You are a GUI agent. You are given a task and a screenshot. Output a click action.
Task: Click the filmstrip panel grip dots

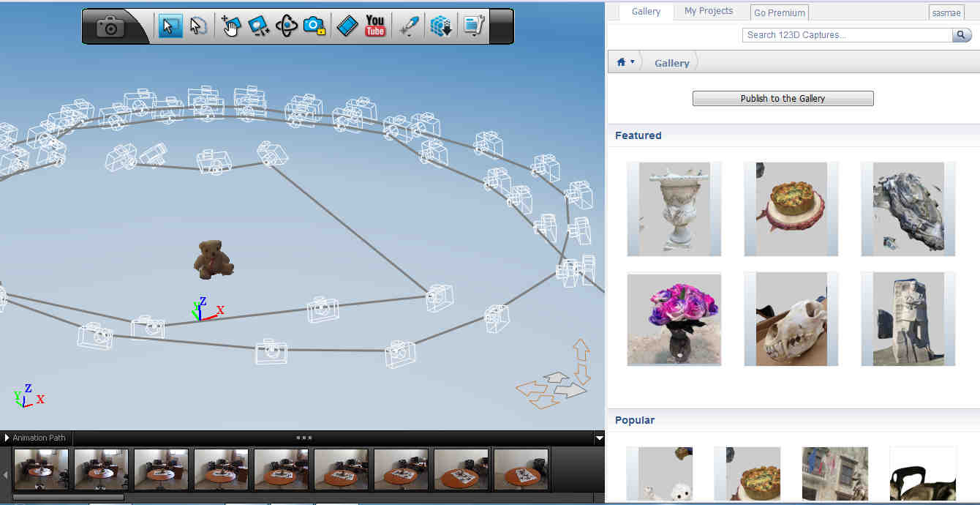click(304, 438)
